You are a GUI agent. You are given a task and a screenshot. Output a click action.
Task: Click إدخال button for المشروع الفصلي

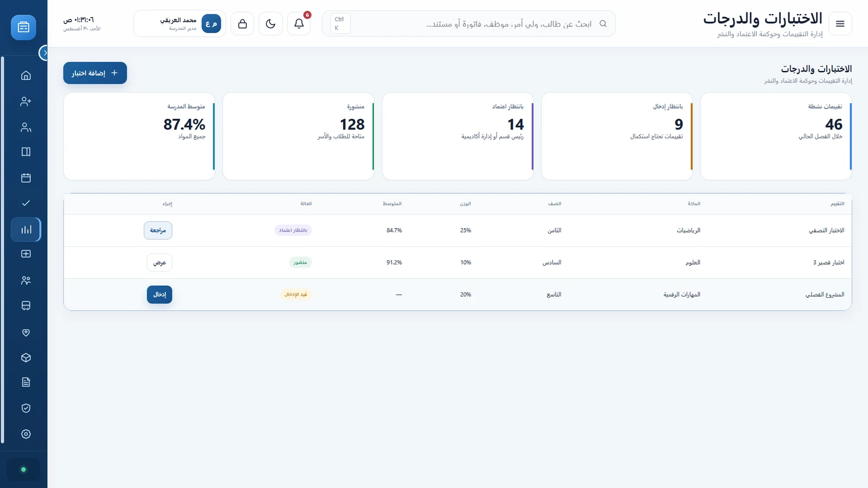point(159,294)
